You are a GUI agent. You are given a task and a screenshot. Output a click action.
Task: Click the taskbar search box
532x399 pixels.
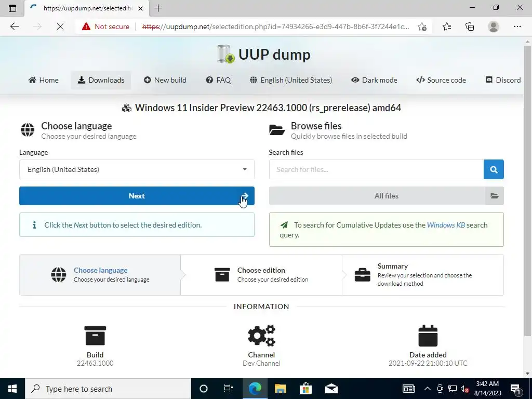click(108, 389)
